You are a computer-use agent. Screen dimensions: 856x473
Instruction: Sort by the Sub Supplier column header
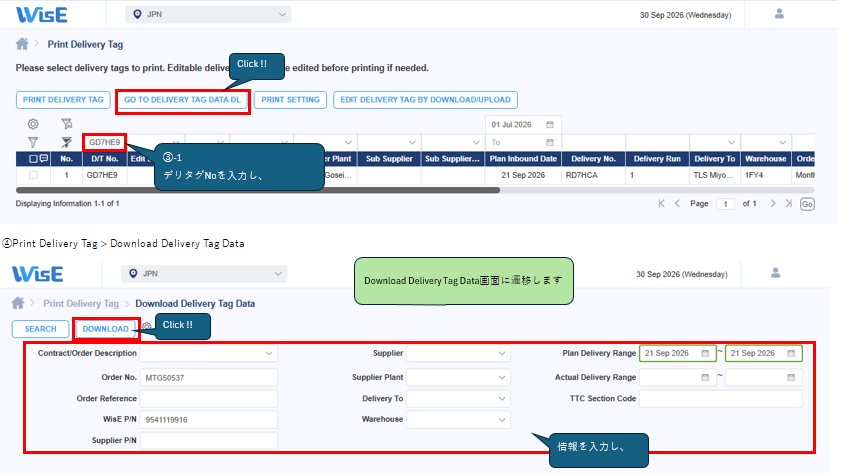pos(389,159)
